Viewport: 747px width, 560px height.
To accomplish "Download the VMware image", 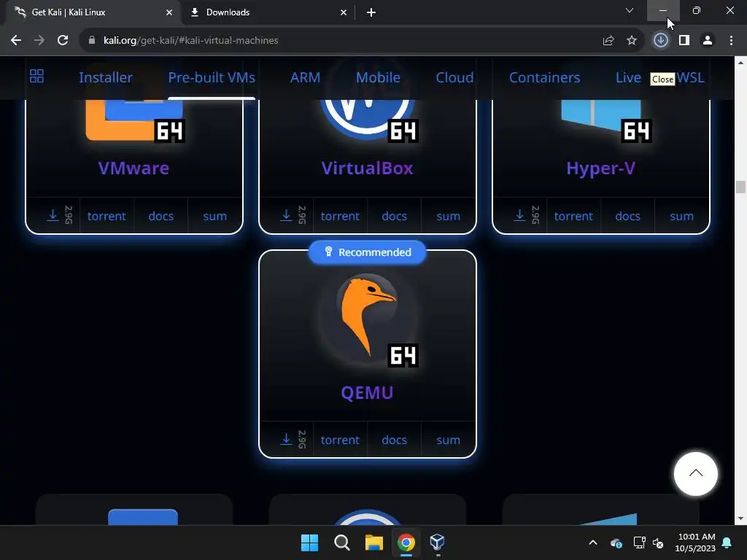I will click(x=53, y=216).
